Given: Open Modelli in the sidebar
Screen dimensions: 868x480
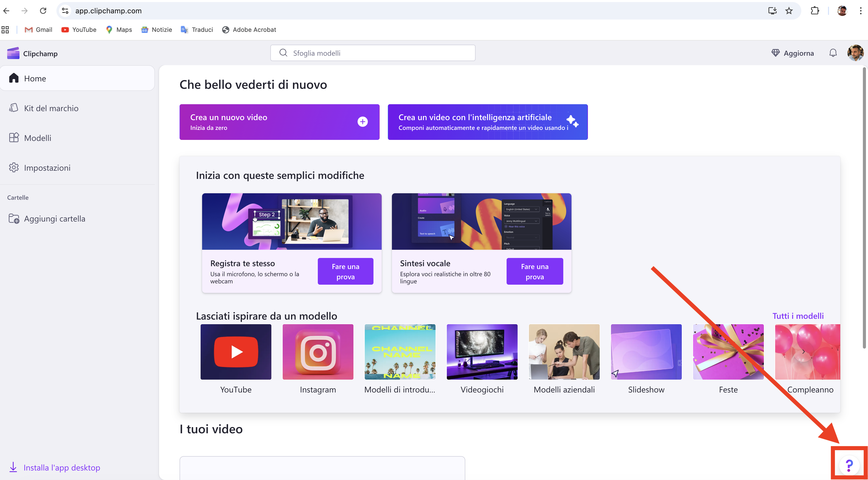Looking at the screenshot, I should point(77,138).
